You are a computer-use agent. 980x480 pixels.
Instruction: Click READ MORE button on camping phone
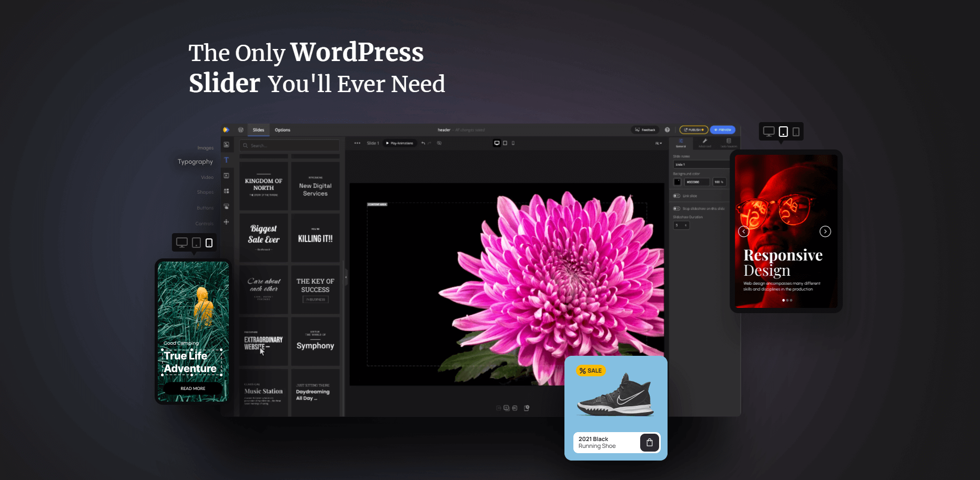[193, 388]
